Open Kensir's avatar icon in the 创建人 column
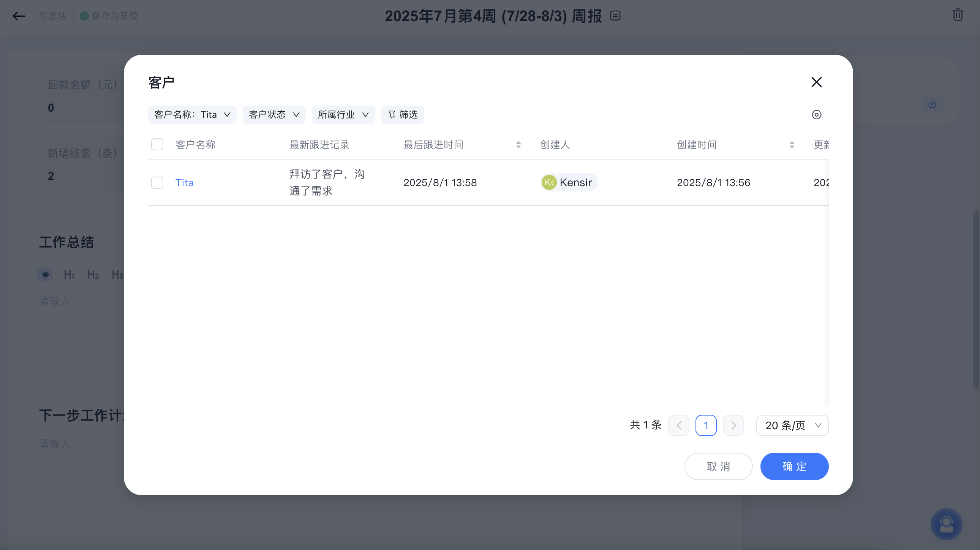980x550 pixels. 549,182
